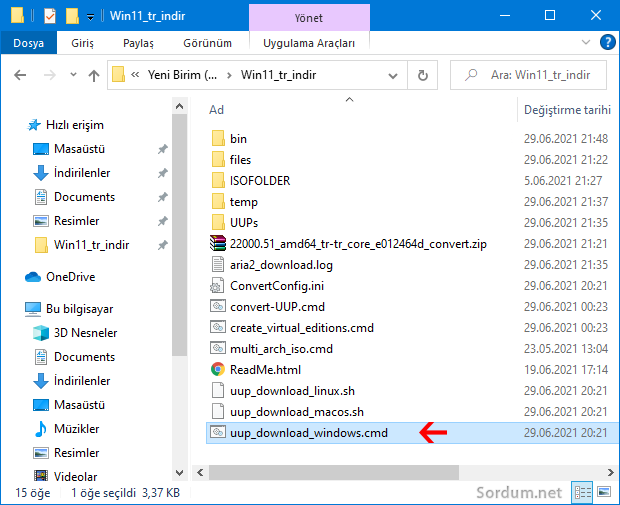Click the search box Ara: Win11_tr_indir
The height and width of the screenshot is (505, 620).
[x=528, y=75]
